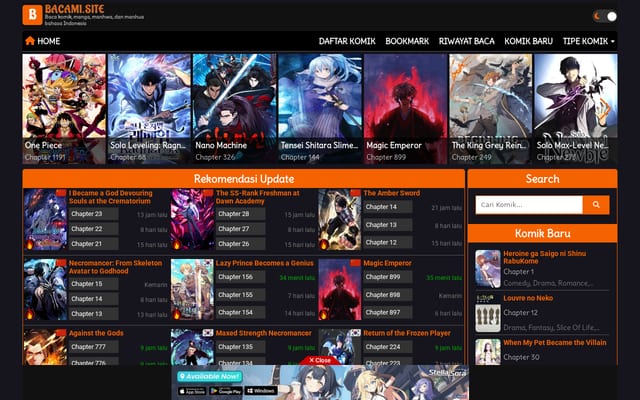Open Tensei Shitara Slime cover
The height and width of the screenshot is (400, 640).
(320, 109)
